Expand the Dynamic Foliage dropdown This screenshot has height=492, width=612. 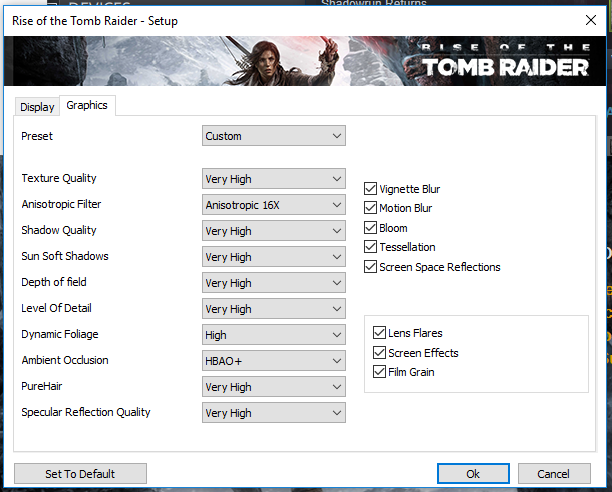click(273, 335)
